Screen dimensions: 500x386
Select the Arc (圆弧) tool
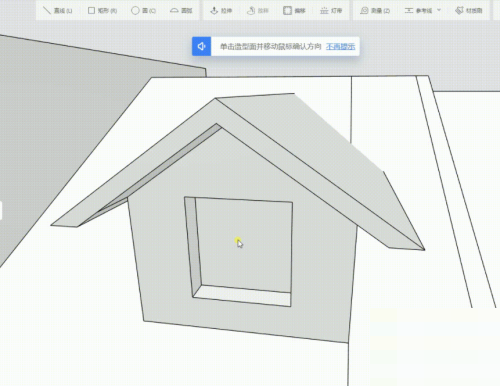(181, 11)
